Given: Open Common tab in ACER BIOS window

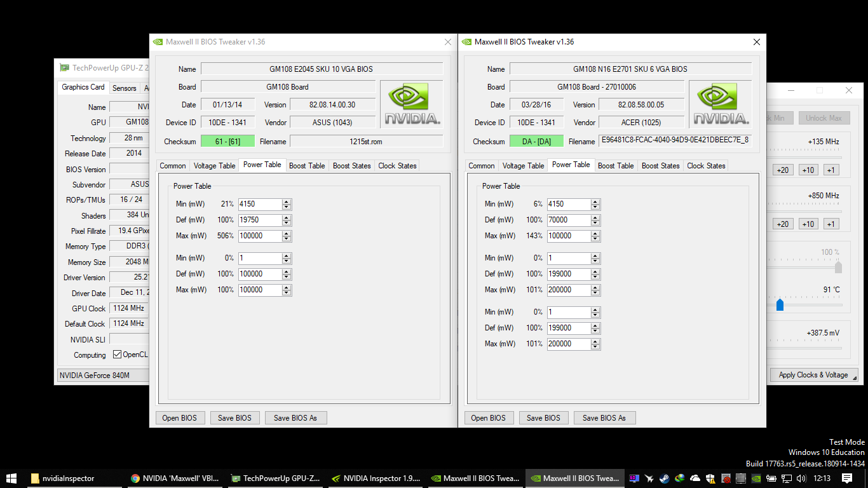Looking at the screenshot, I should [x=482, y=166].
